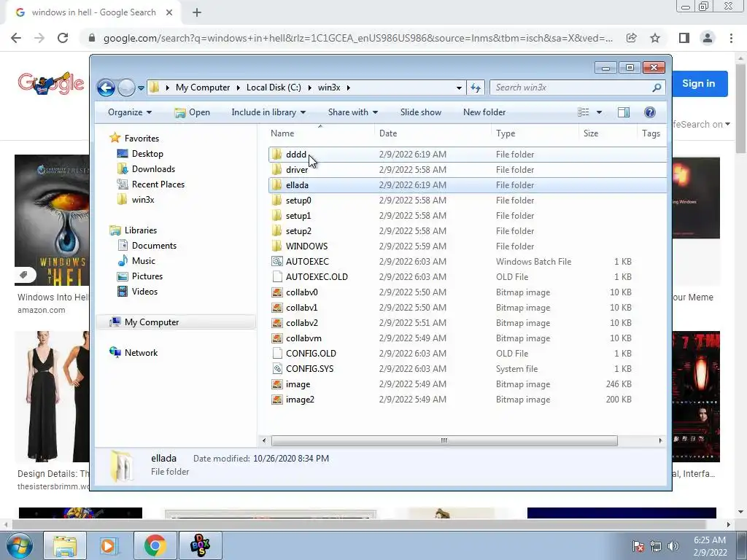Viewport: 747px width, 560px height.
Task: Click My Computer breadcrumb in address bar
Action: coord(203,87)
